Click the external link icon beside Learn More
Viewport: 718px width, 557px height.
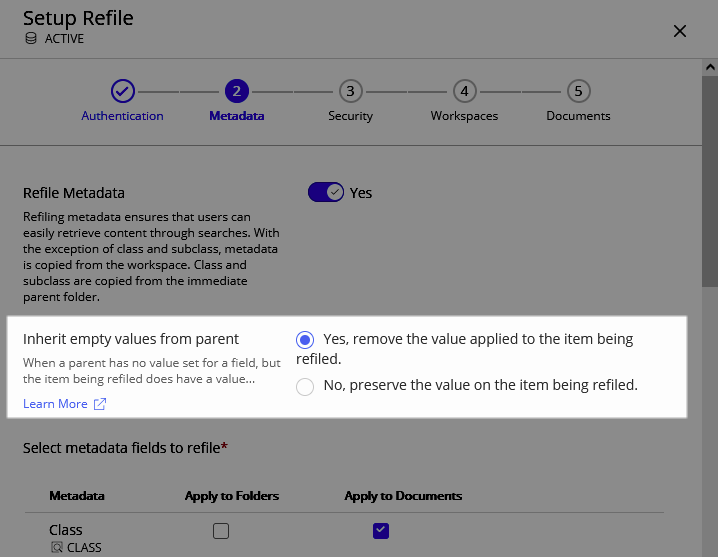coord(100,404)
